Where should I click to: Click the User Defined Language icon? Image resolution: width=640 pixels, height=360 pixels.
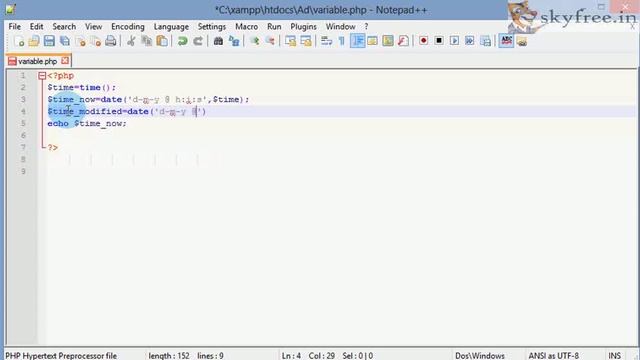(x=372, y=41)
